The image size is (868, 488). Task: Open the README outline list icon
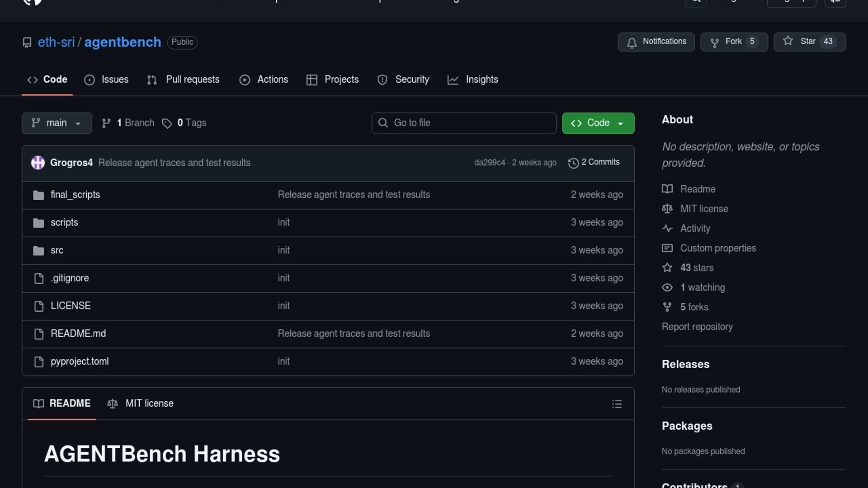tap(617, 404)
